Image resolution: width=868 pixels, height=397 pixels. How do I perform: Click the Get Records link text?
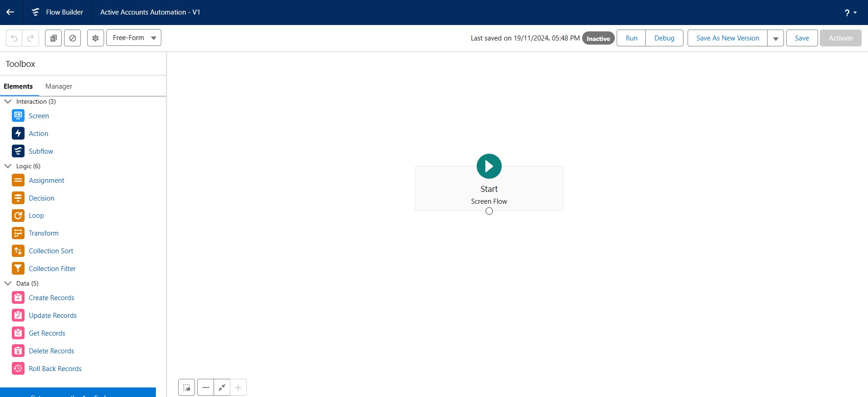(47, 333)
